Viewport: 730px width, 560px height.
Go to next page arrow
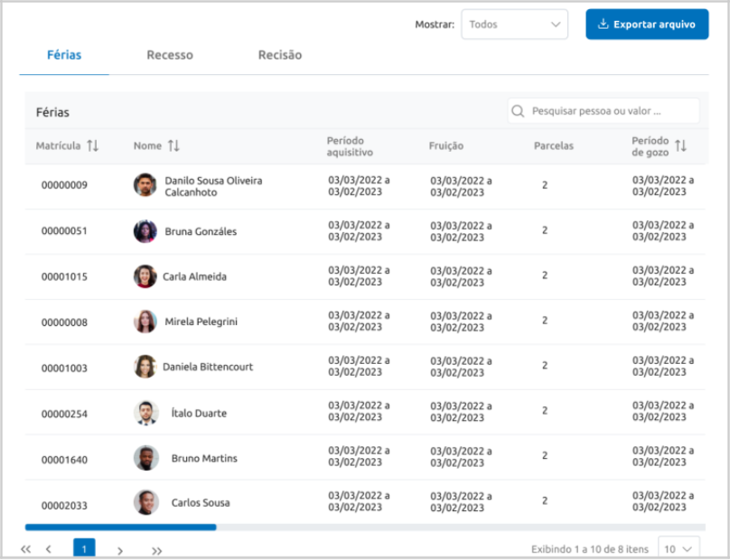[120, 549]
